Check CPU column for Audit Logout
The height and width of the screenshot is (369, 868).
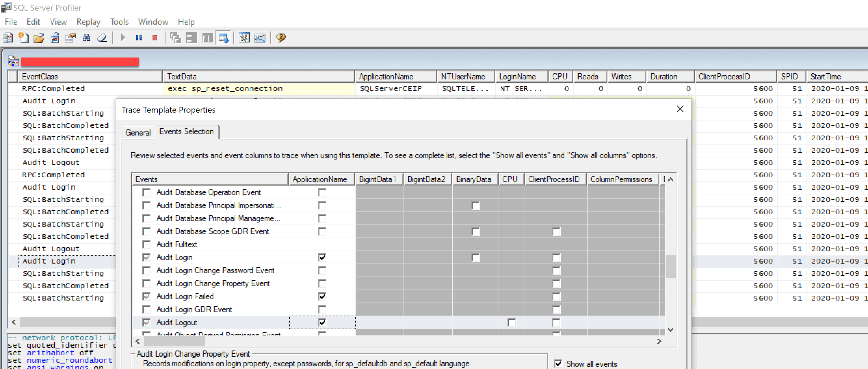point(512,322)
